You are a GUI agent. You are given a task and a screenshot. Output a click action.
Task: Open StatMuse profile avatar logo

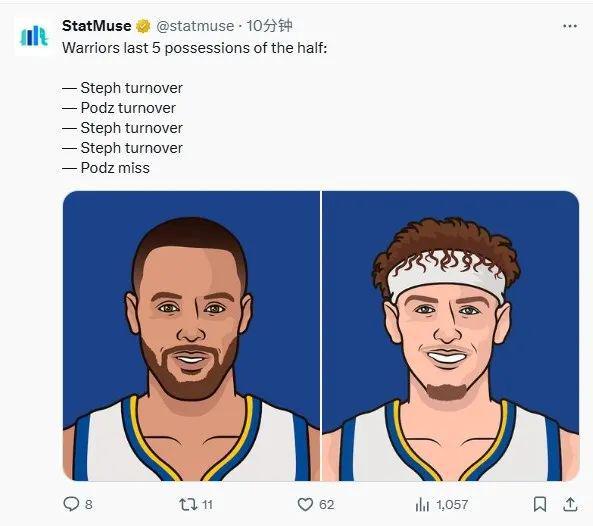[x=34, y=36]
